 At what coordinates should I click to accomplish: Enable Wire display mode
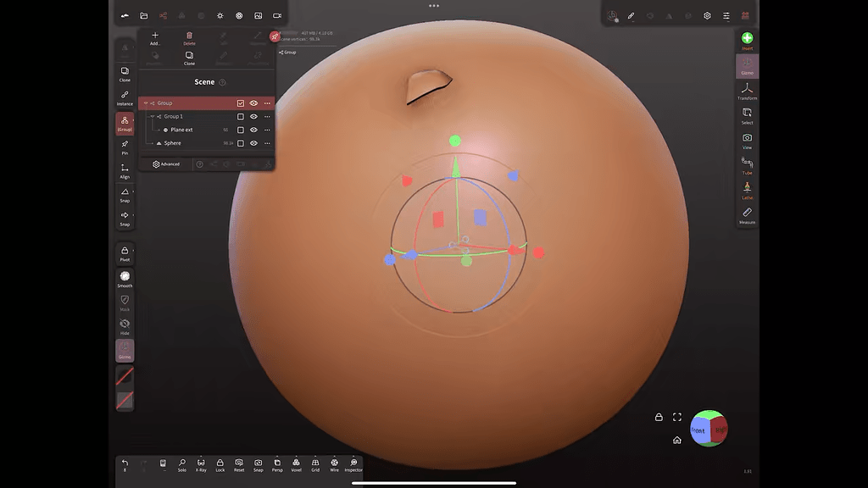[333, 463]
